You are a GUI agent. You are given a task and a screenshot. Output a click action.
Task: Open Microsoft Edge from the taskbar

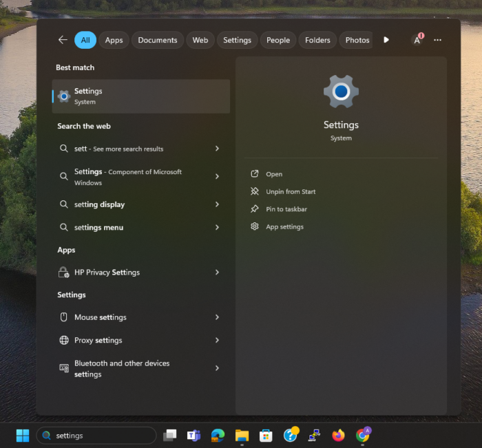(x=218, y=436)
